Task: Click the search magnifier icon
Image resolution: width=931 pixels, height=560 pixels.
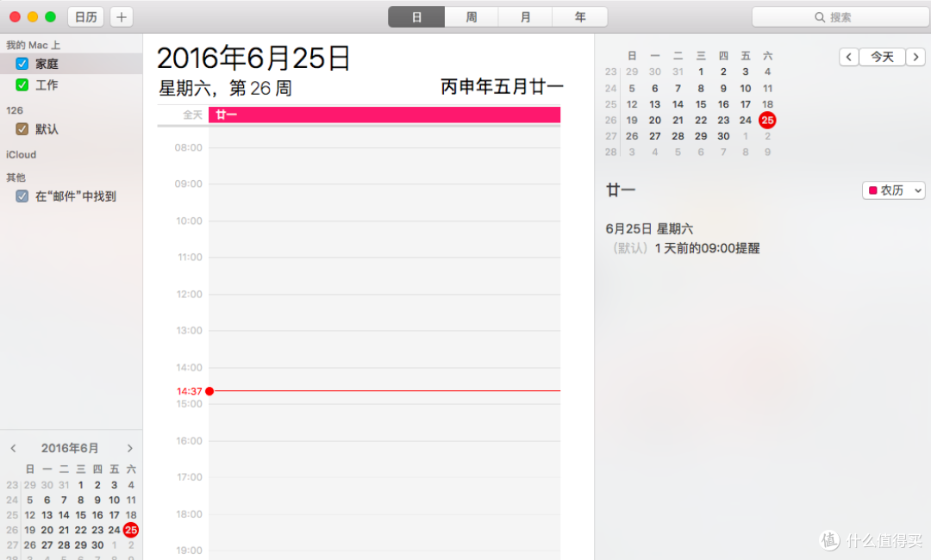Action: [820, 17]
